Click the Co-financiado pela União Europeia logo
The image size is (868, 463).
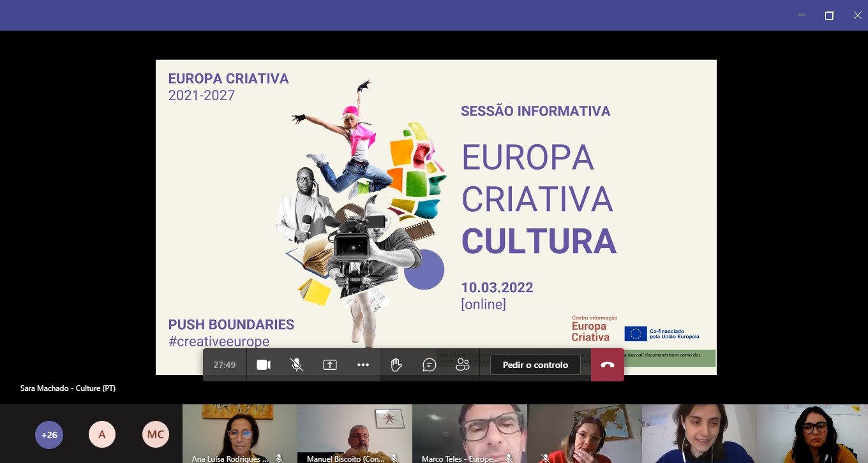pos(662,334)
